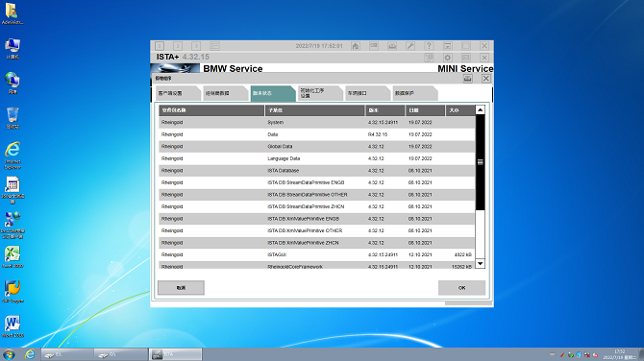
Task: Click toolbar step button 3
Action: (x=196, y=46)
